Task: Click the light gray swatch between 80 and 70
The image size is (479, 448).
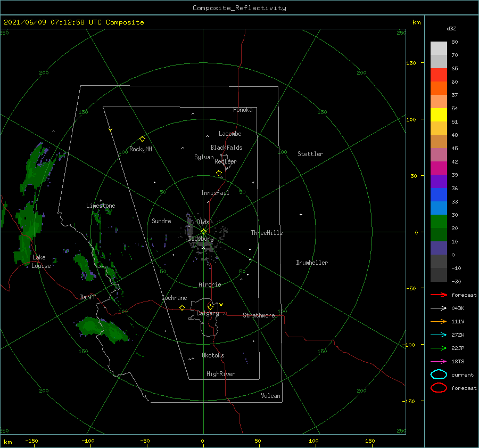Action: 439,48
